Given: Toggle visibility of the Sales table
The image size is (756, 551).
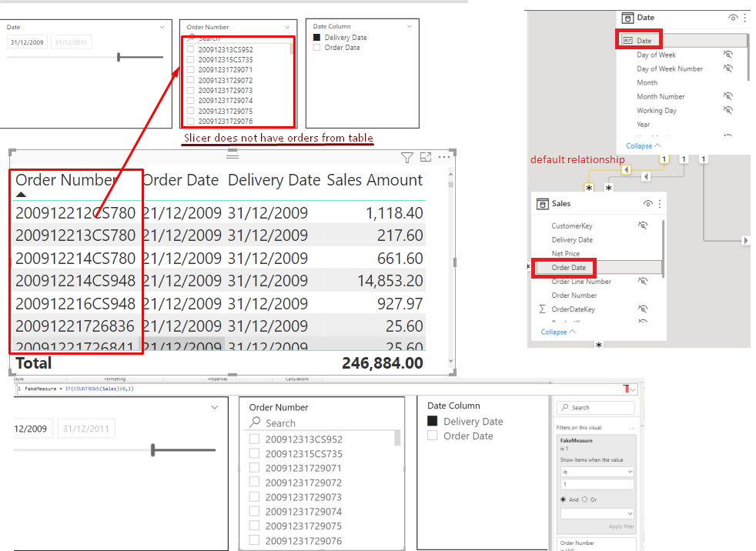Looking at the screenshot, I should click(x=648, y=204).
